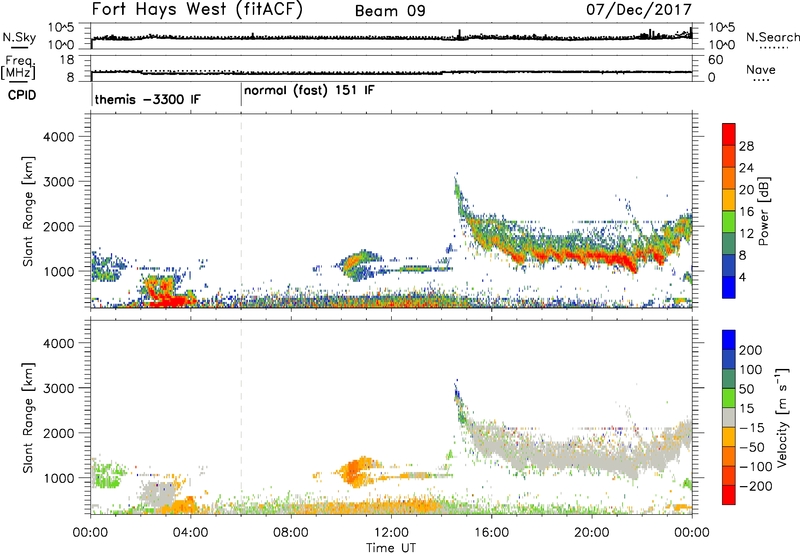Click the dashed CPID change line in the velocity panel
Viewport: 800px width, 554px height.
[241, 417]
